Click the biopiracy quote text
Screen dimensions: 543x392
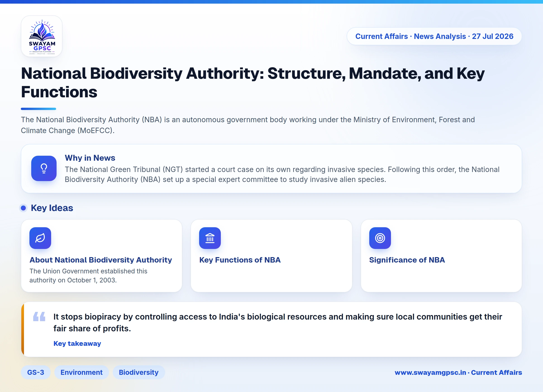(x=278, y=323)
